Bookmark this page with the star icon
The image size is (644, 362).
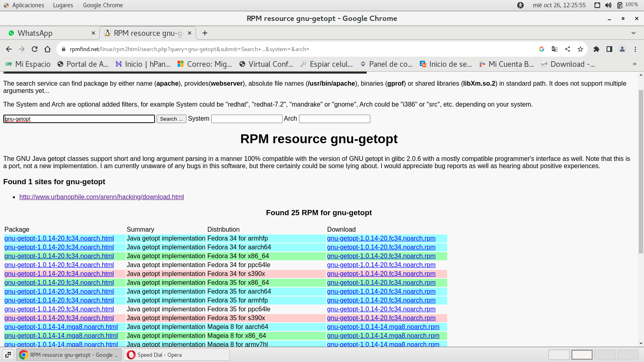[580, 49]
